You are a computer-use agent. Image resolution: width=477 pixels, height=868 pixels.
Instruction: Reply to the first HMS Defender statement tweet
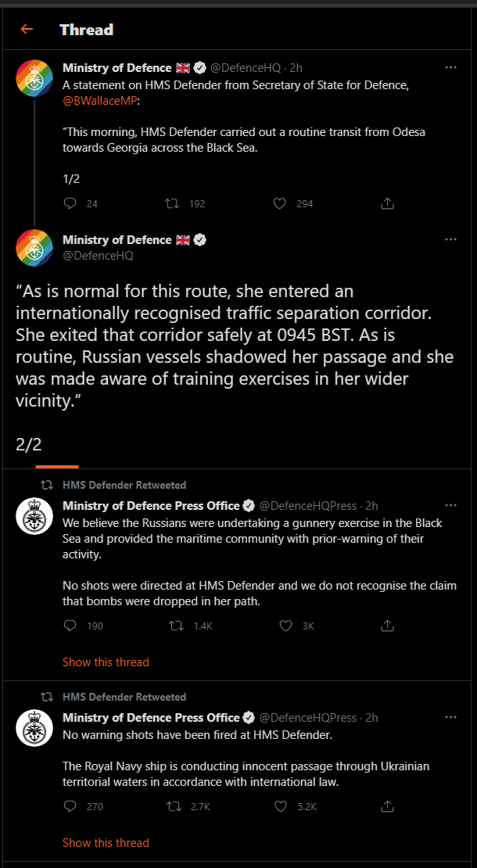tap(70, 203)
